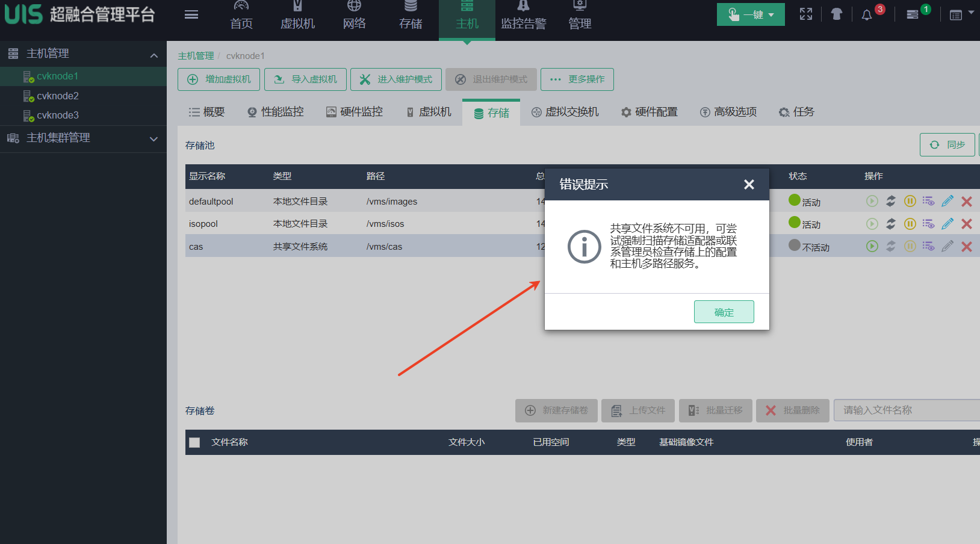
Task: Expand the 主机集群管理 section
Action: [154, 139]
